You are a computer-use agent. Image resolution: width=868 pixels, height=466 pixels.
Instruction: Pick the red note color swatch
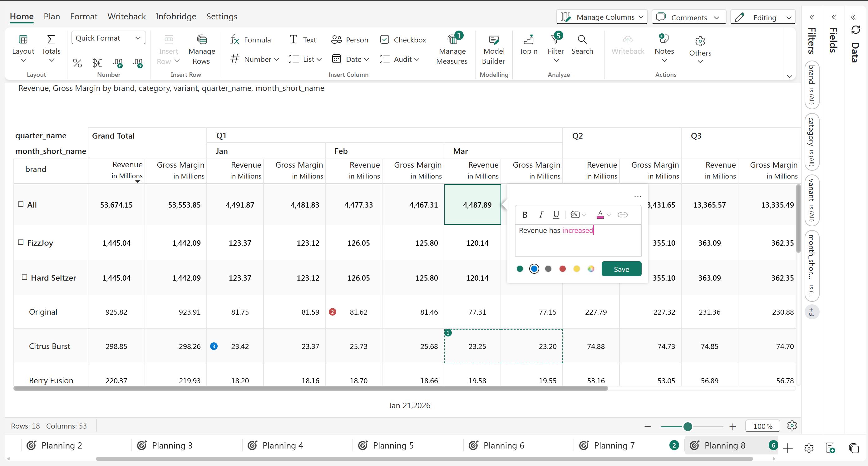[x=562, y=269]
